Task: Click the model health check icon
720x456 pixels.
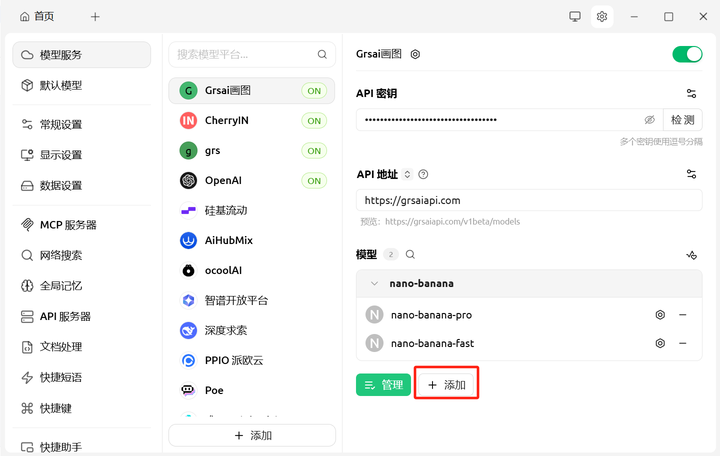Action: (691, 255)
